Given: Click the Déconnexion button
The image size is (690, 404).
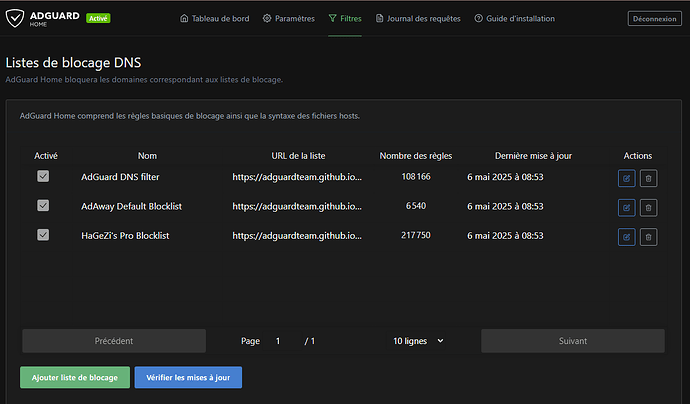Looking at the screenshot, I should (654, 18).
